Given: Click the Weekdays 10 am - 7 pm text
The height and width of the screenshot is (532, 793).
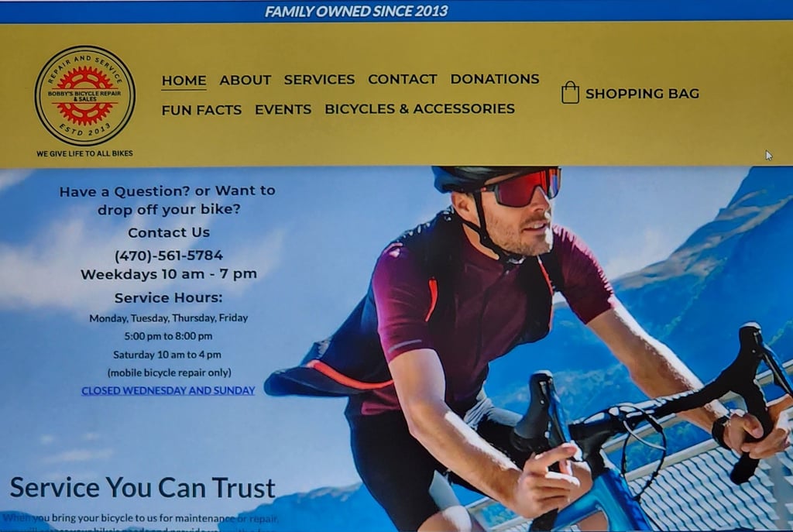Looking at the screenshot, I should tap(168, 274).
